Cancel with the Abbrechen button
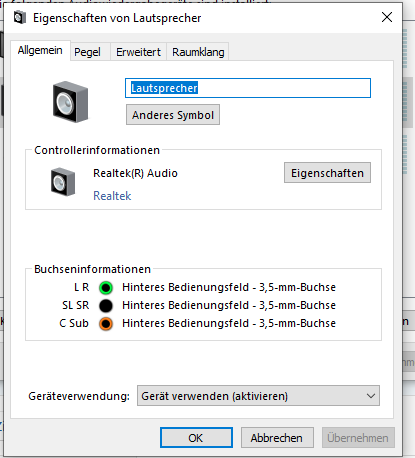415x458 pixels. point(277,438)
